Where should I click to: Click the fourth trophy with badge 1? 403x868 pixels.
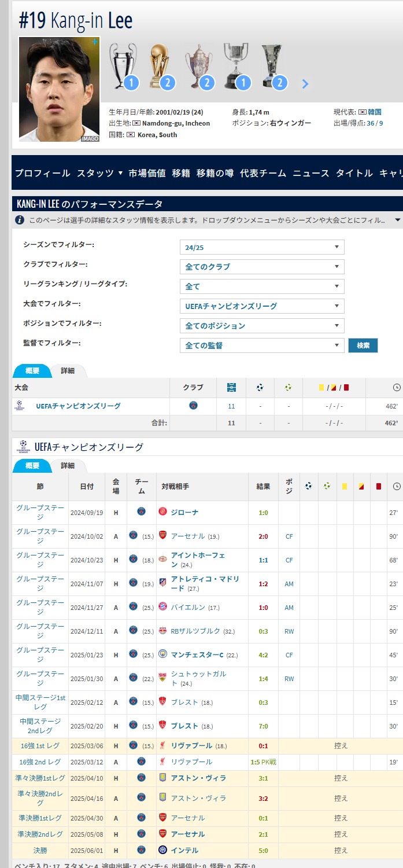point(235,65)
